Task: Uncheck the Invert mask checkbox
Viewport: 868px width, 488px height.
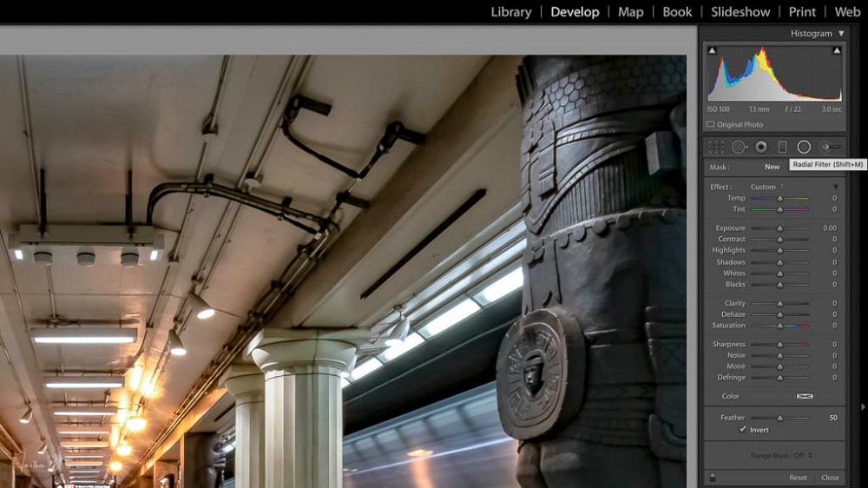Action: 743,429
